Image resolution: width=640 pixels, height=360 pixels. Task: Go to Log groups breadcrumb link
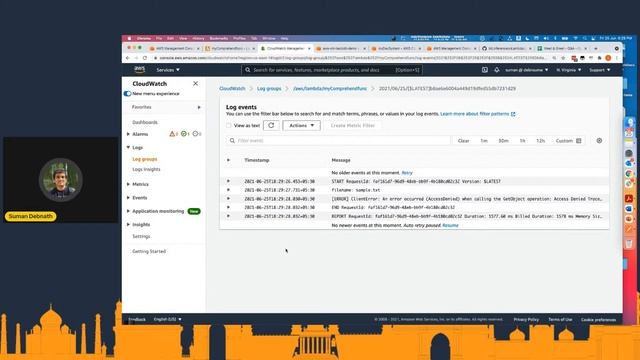tap(269, 88)
